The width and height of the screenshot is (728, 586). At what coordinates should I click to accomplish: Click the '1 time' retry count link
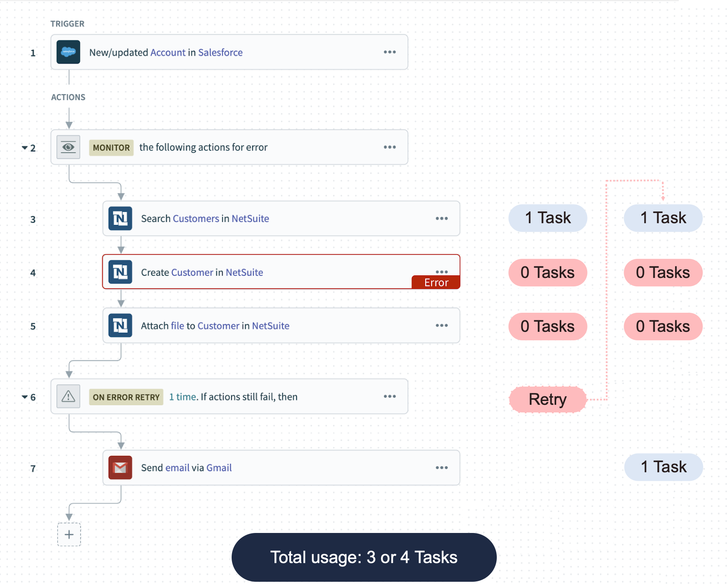click(x=182, y=397)
